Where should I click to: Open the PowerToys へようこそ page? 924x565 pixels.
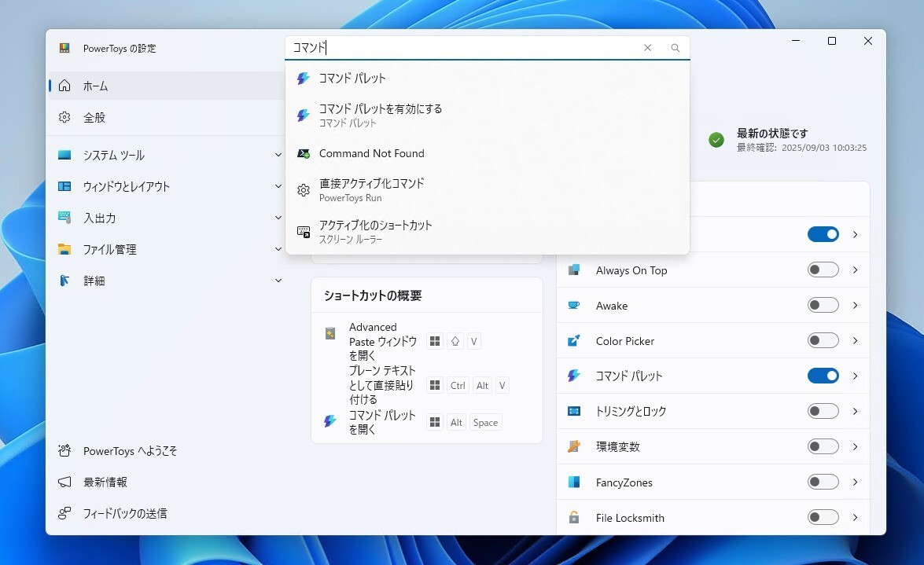(x=167, y=451)
